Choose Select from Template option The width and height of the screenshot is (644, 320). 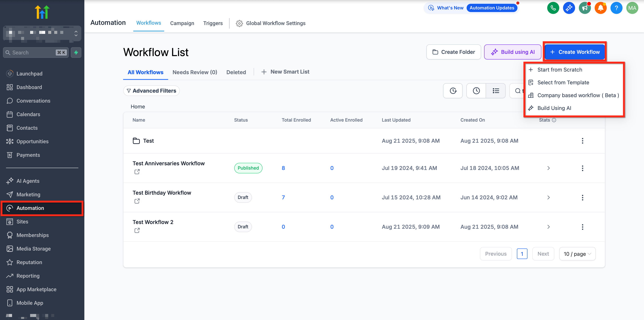[563, 82]
